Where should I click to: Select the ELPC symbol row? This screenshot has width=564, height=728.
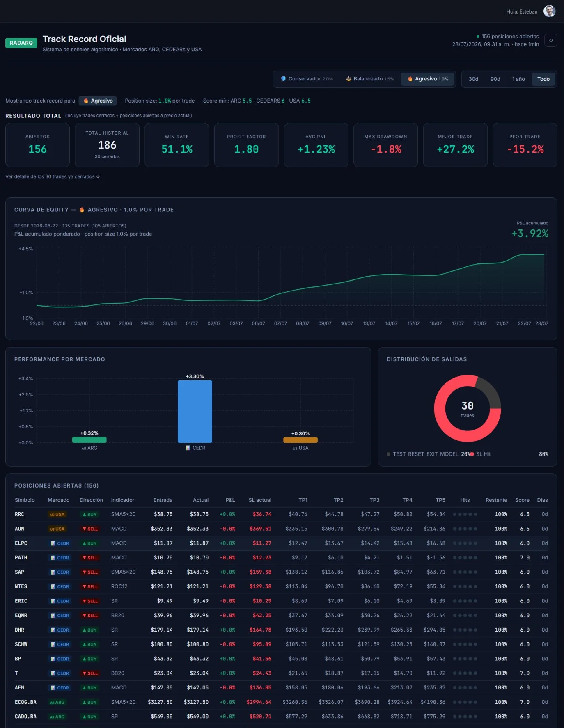pyautogui.click(x=281, y=543)
